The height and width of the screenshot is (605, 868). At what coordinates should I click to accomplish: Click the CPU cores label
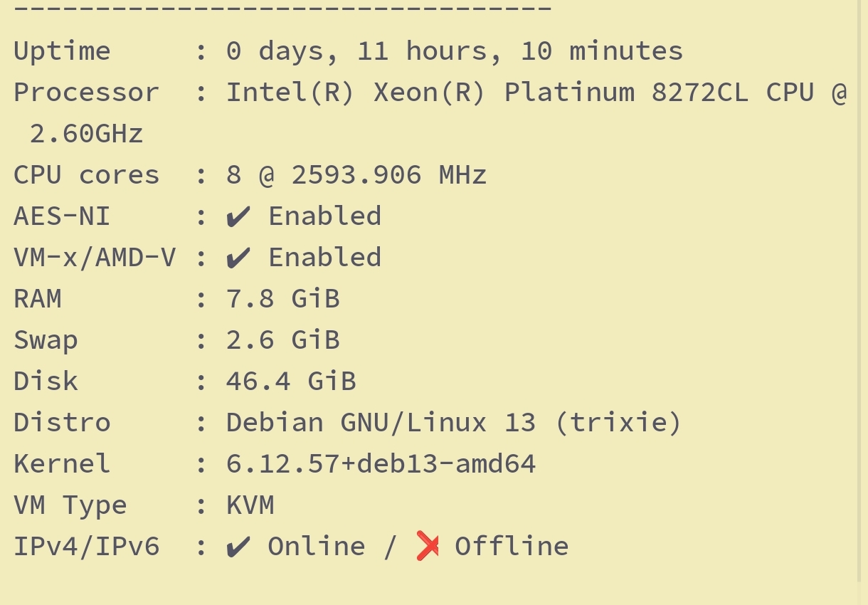86,175
